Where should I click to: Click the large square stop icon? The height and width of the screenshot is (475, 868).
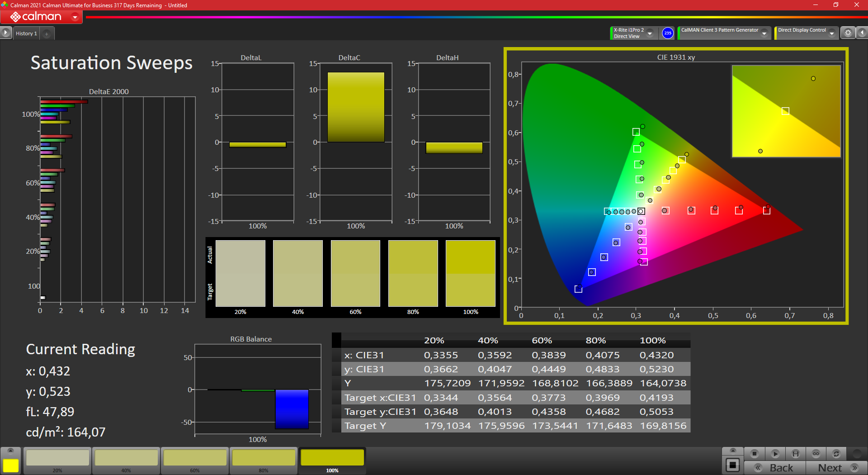[733, 465]
